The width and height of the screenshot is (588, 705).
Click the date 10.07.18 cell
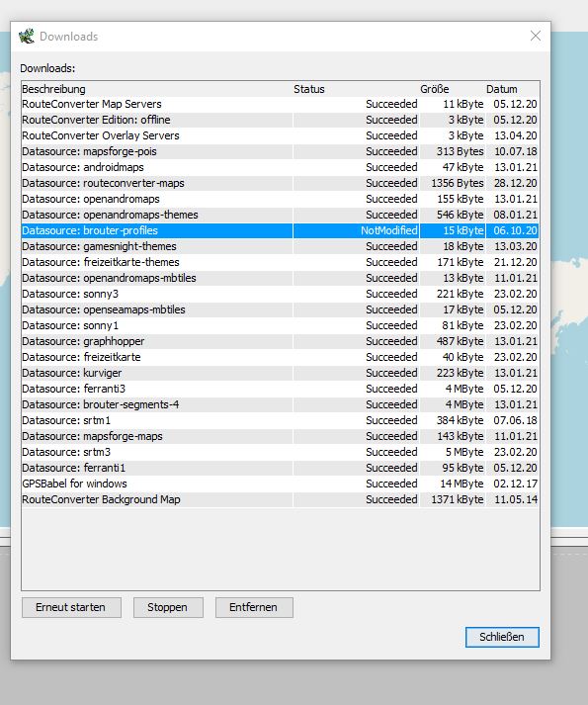pos(512,151)
